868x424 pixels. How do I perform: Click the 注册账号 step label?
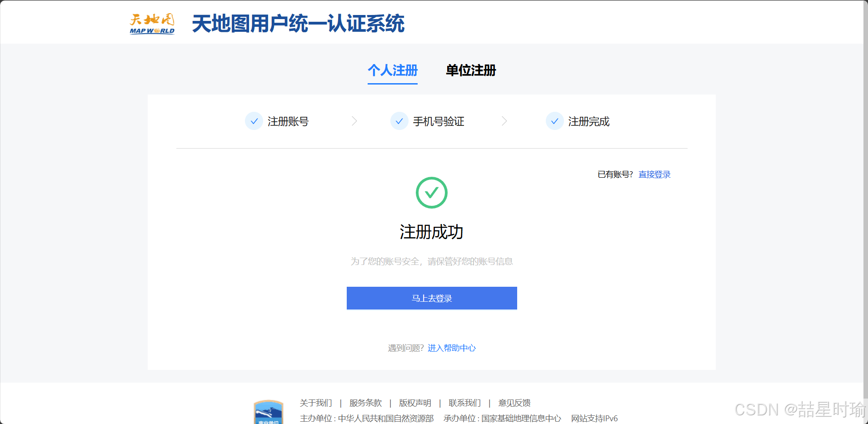point(288,121)
